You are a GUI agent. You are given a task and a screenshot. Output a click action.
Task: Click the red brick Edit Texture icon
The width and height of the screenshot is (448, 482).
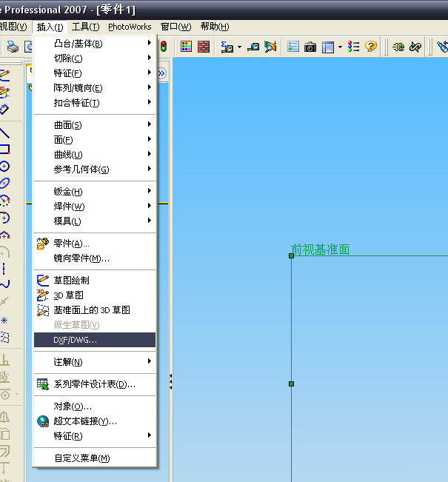click(204, 47)
